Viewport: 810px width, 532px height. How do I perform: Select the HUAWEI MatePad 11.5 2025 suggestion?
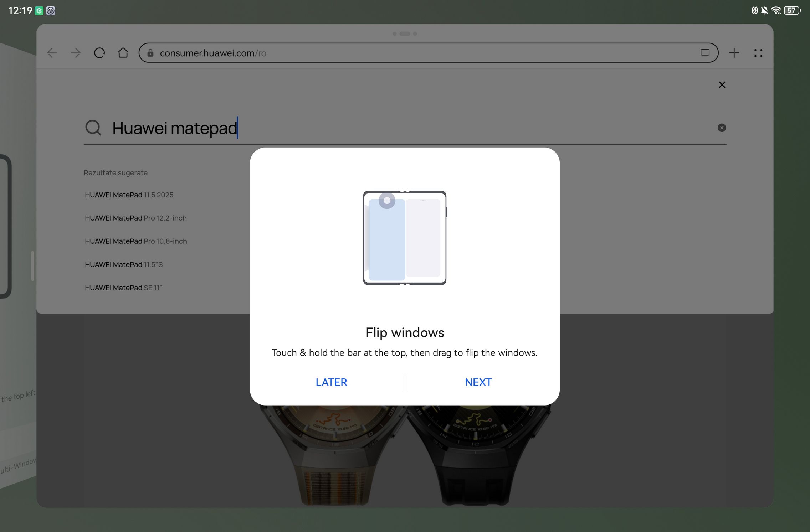tap(129, 195)
